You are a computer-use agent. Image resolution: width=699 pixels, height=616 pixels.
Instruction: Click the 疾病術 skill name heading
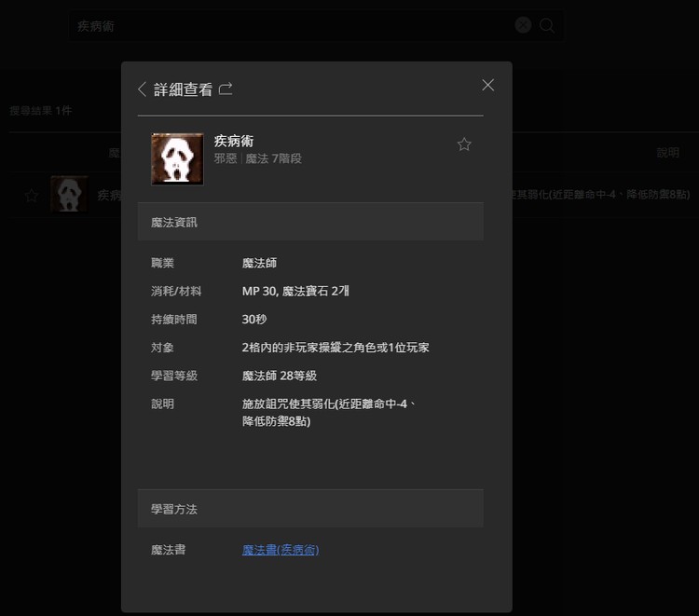click(x=234, y=141)
